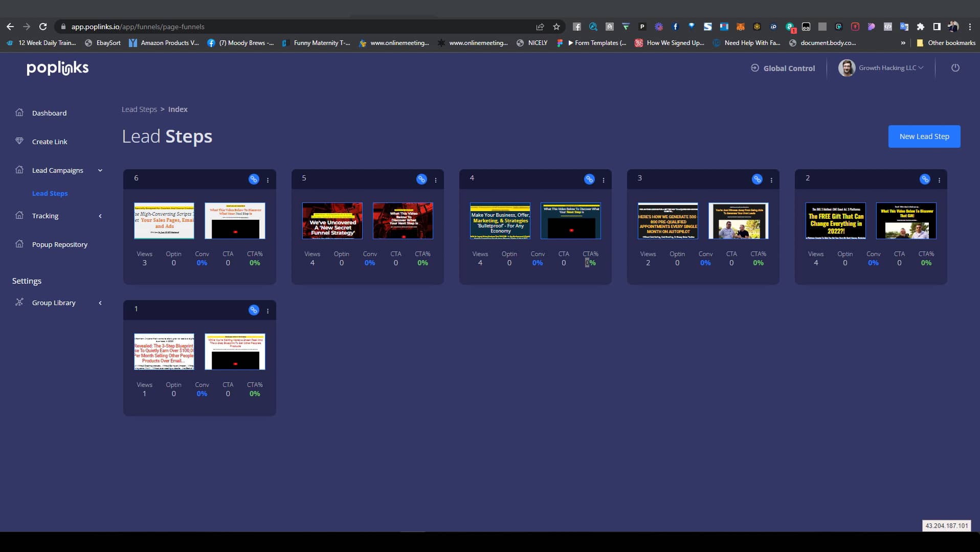
Task: Click the link icon on card 2
Action: pyautogui.click(x=925, y=179)
